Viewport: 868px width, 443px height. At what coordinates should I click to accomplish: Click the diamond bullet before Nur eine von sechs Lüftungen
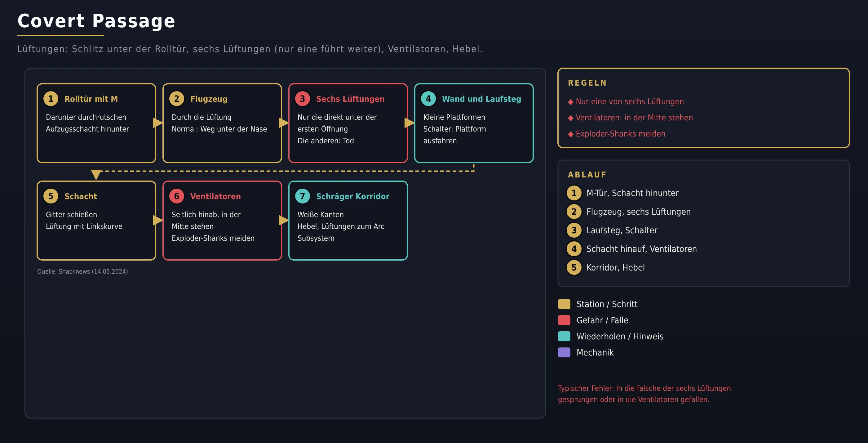pos(570,102)
